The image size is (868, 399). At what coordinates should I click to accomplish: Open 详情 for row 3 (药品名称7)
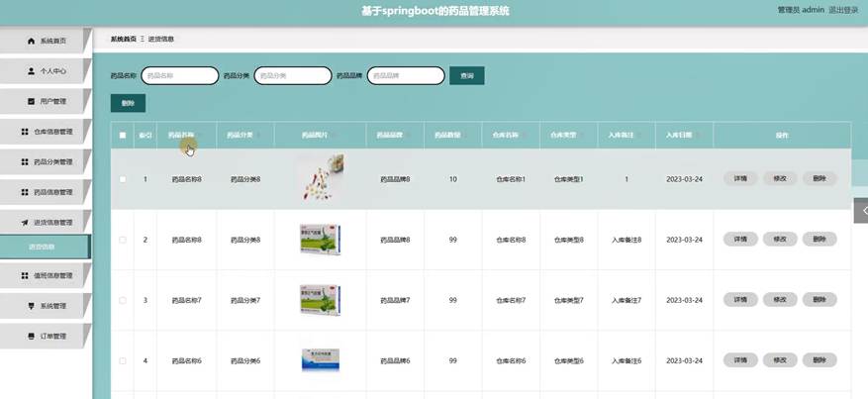[740, 299]
